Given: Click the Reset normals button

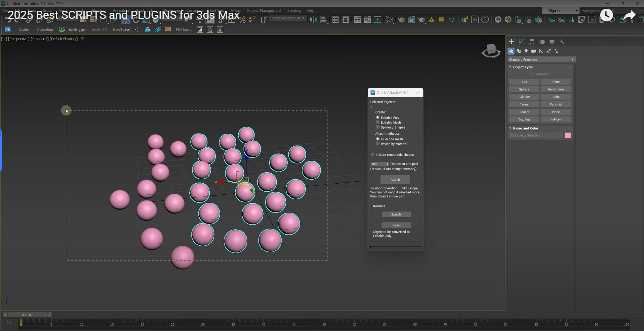Looking at the screenshot, I should 396,225.
